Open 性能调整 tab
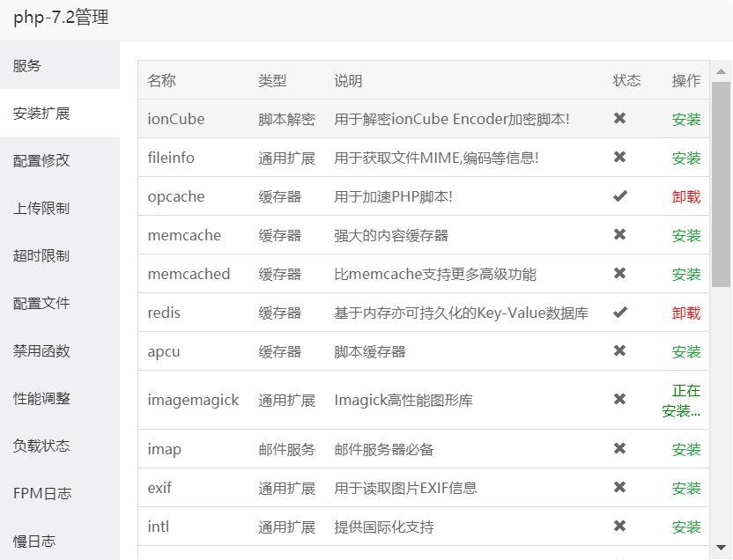The height and width of the screenshot is (560, 733). click(60, 398)
